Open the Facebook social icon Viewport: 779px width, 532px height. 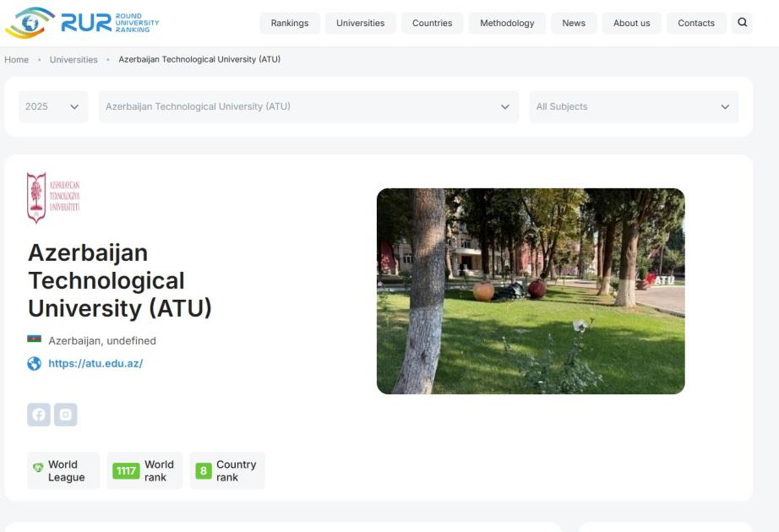[x=39, y=415]
